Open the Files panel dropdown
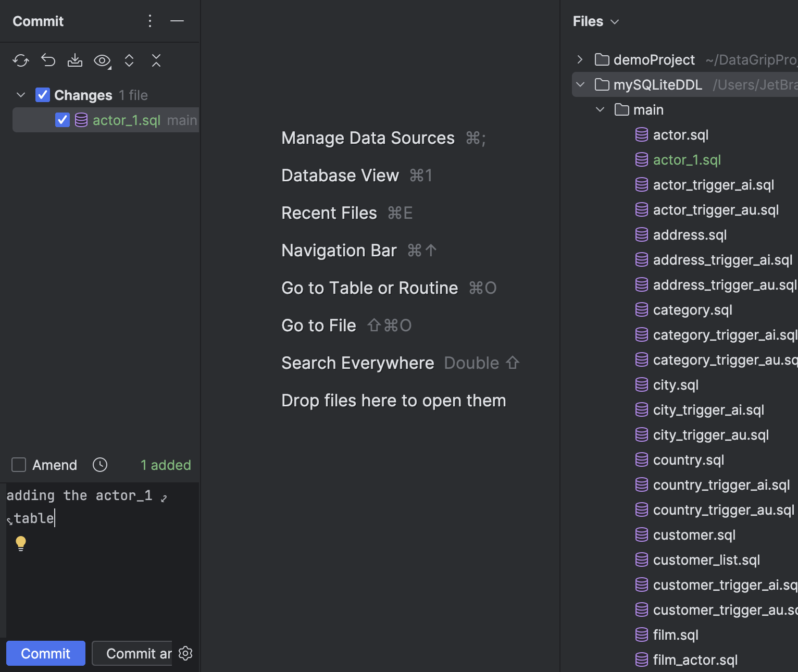Viewport: 798px width, 672px height. click(615, 21)
